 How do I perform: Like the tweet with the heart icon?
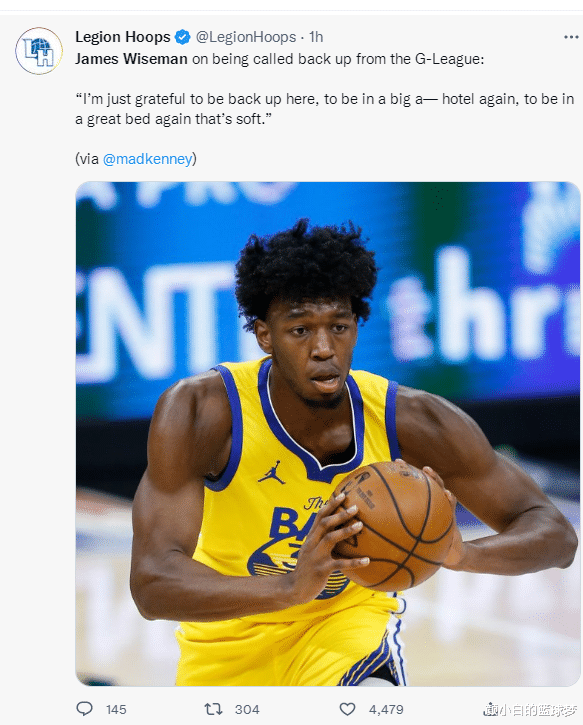point(348,709)
